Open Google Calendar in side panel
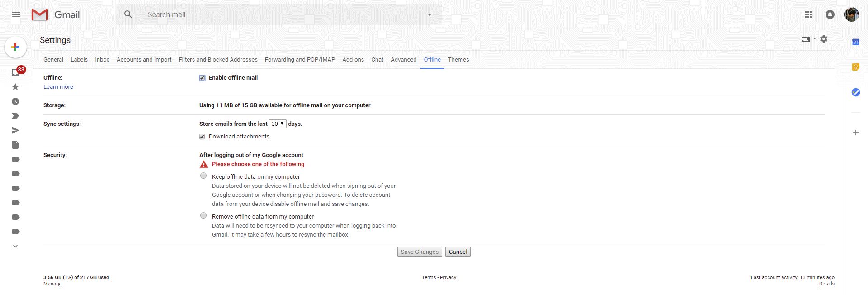 point(855,42)
